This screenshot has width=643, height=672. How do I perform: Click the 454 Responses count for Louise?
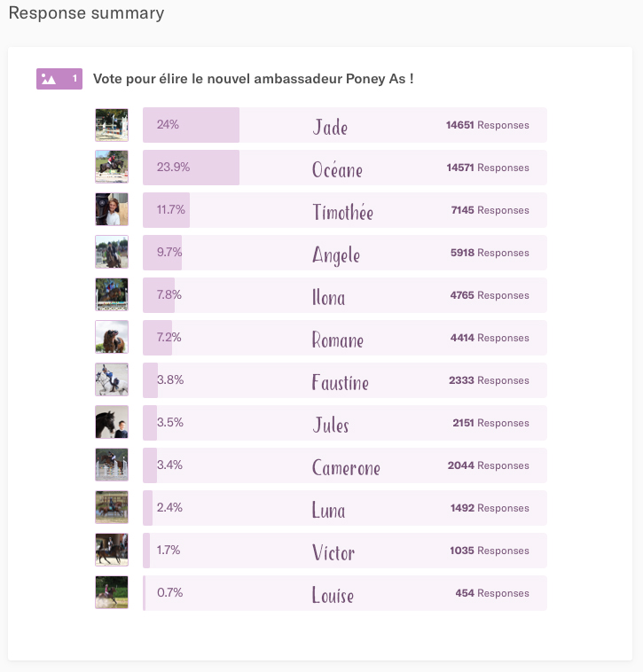[x=492, y=593]
